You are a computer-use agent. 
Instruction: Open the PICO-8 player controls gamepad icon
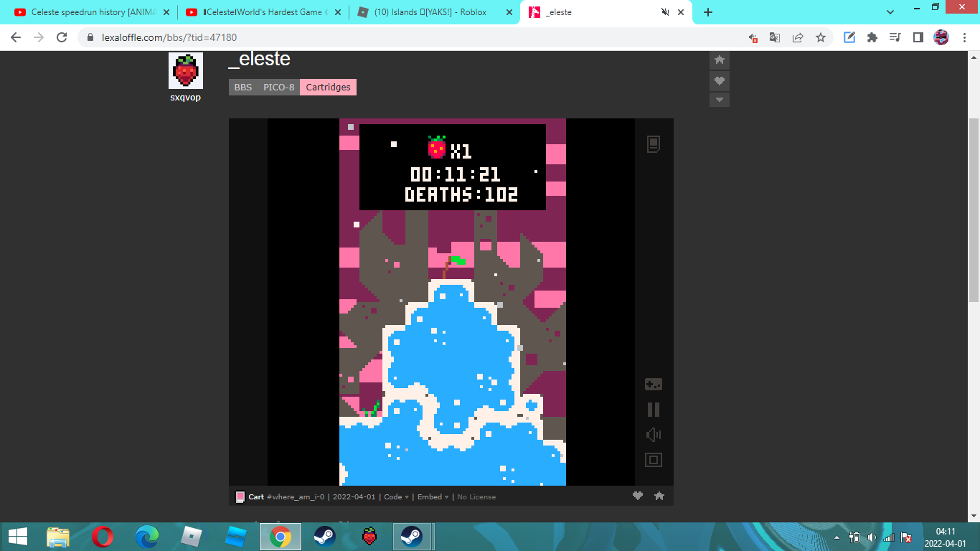653,385
